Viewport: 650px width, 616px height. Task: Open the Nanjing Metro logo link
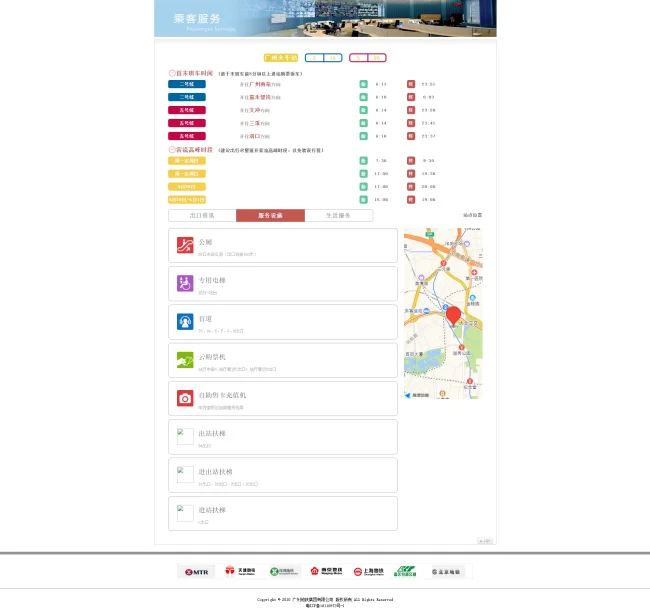coord(326,571)
